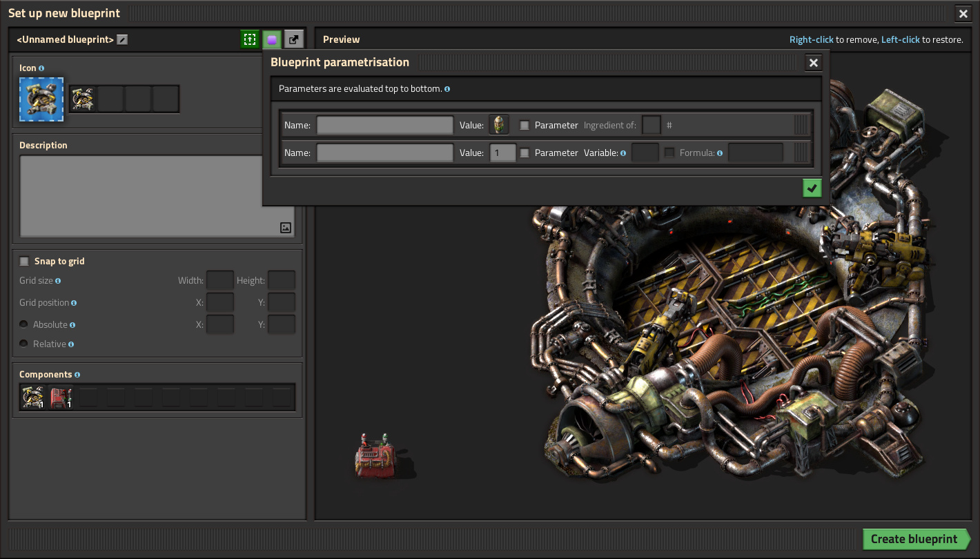Check Parameter box in the first row
980x559 pixels.
[x=525, y=126]
